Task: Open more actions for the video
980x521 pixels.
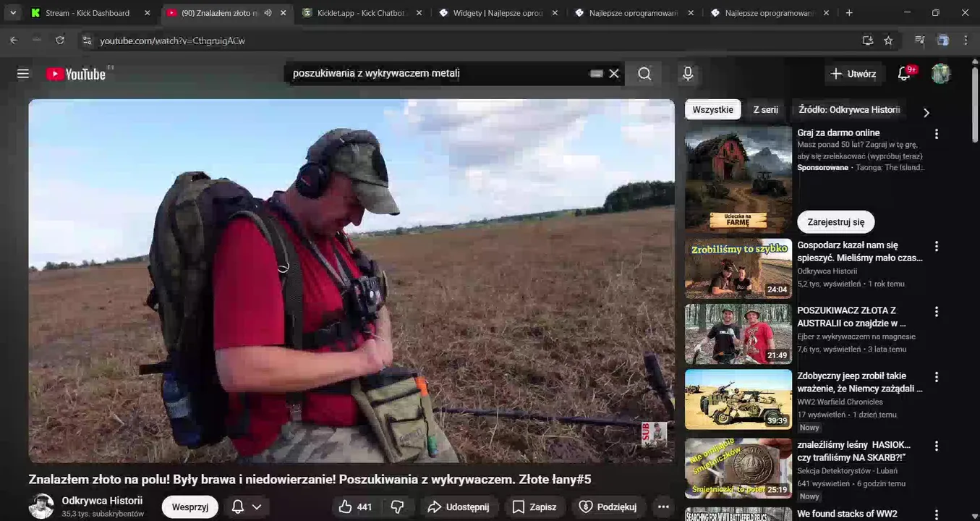Action: click(x=663, y=507)
